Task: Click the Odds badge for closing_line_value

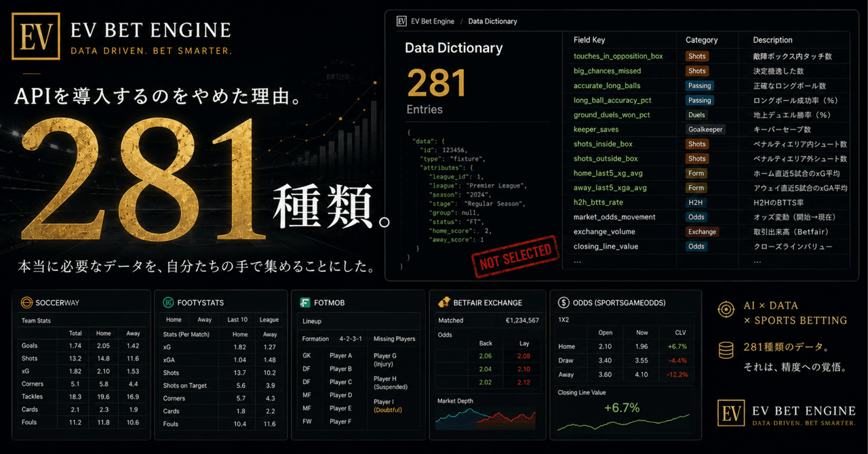Action: coord(696,246)
